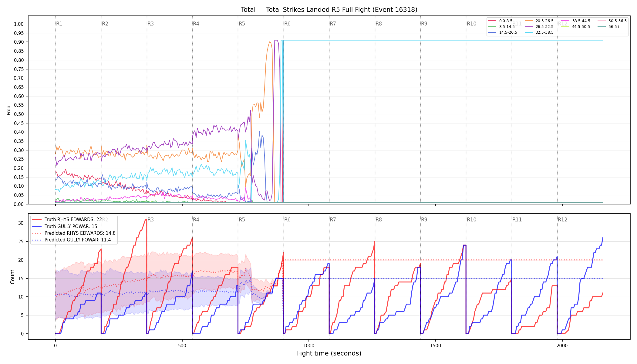Viewport: 637px width, 364px height.
Task: Select the '38.5-44.5' legend label
Action: click(581, 21)
